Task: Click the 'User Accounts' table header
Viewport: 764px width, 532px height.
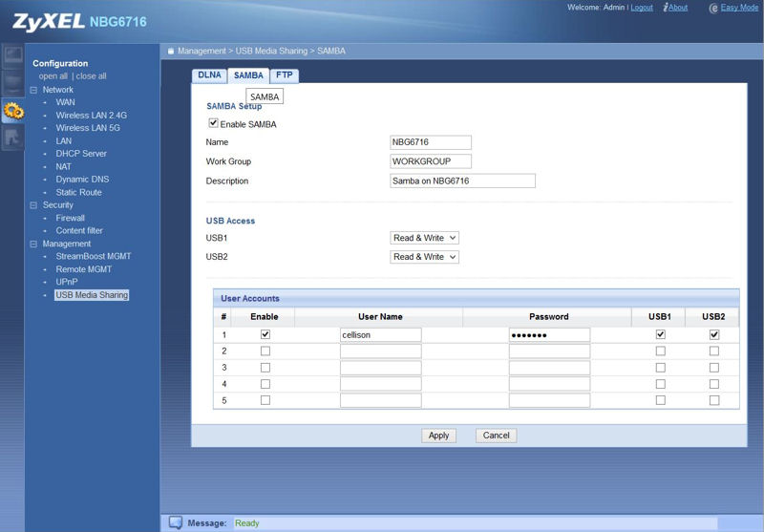Action: [x=250, y=299]
